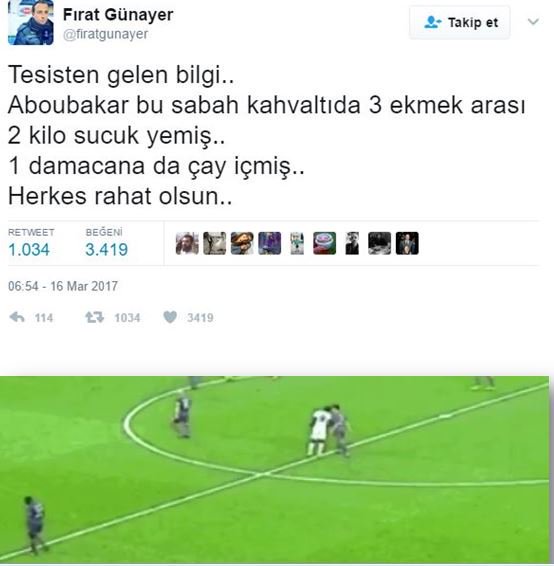554x566 pixels.
Task: Open the Fırat Günayer display name
Action: [118, 14]
